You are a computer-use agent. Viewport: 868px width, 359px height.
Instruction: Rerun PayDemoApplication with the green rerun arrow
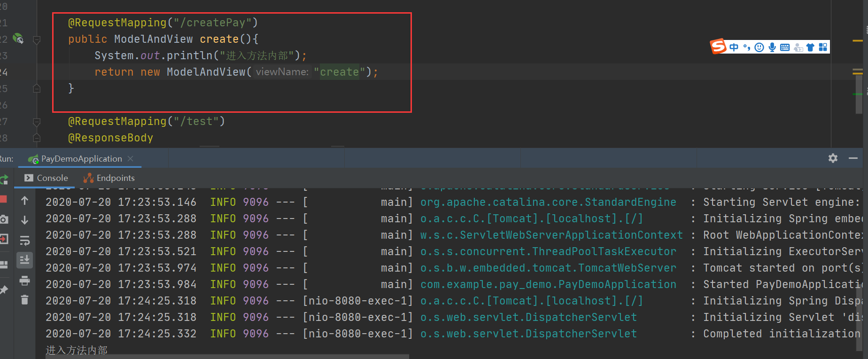4,179
